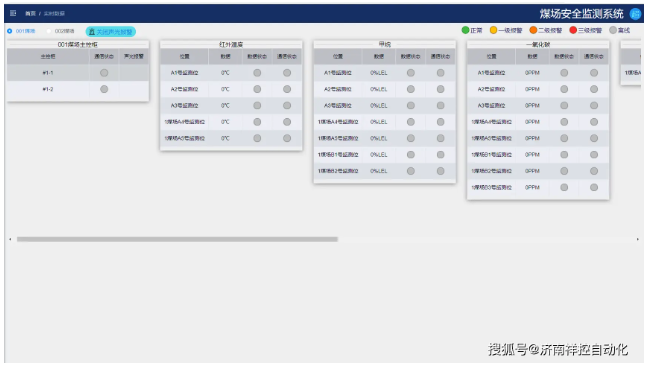Click 红外温度 A4 row data status dot
This screenshot has width=652, height=372.
(257, 122)
